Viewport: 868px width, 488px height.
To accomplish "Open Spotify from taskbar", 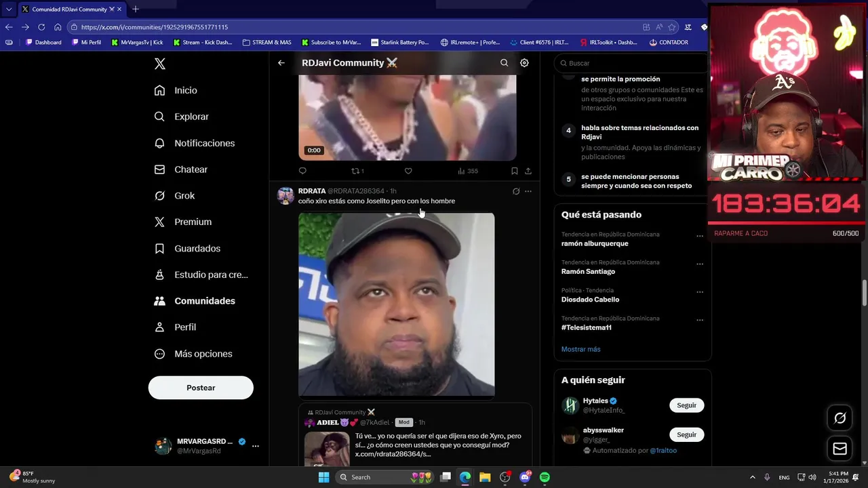I will [545, 477].
